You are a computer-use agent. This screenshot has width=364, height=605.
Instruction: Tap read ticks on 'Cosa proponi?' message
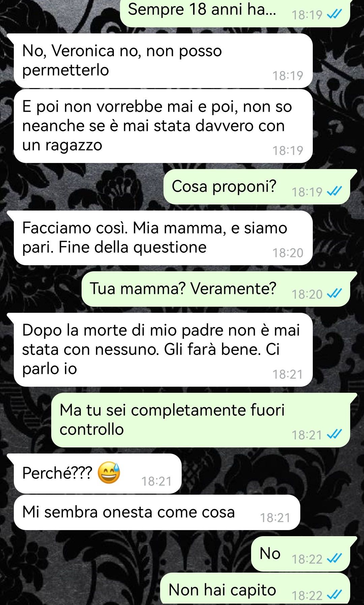click(x=334, y=191)
